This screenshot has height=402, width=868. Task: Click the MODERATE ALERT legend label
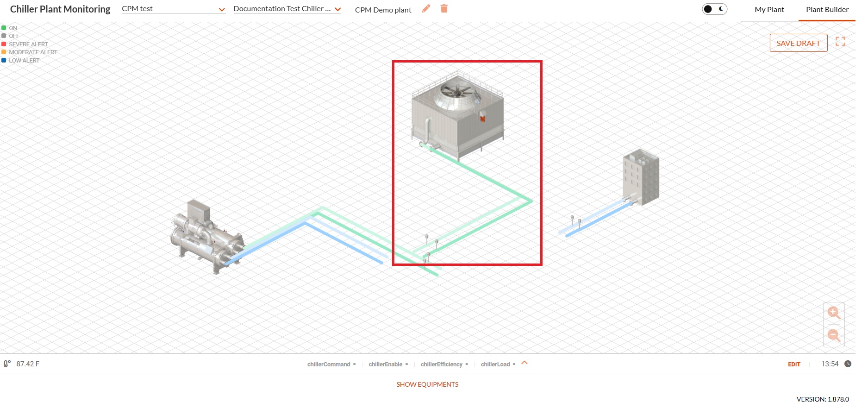click(33, 52)
